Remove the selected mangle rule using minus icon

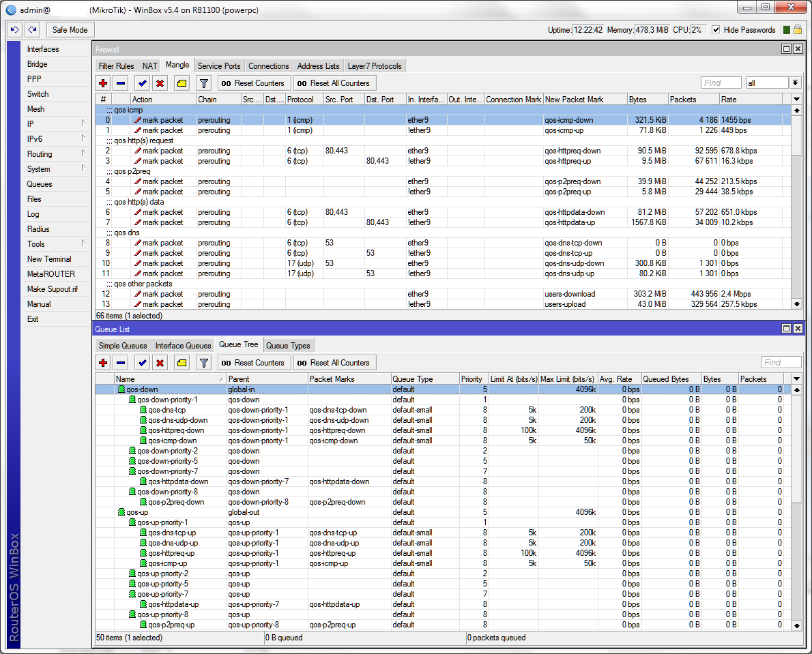tap(121, 83)
